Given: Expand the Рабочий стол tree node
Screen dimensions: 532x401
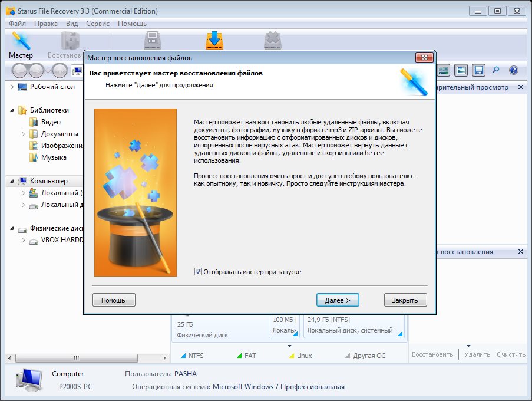Looking at the screenshot, I should point(12,87).
